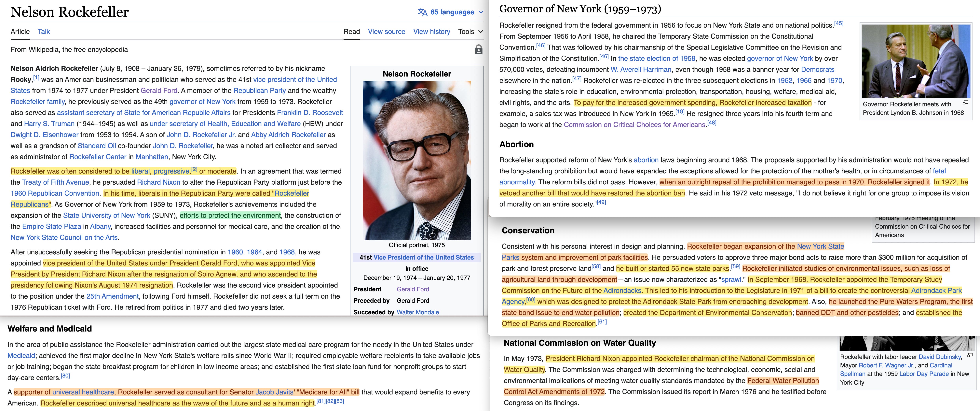Open the David Dubinsky link

click(x=940, y=357)
